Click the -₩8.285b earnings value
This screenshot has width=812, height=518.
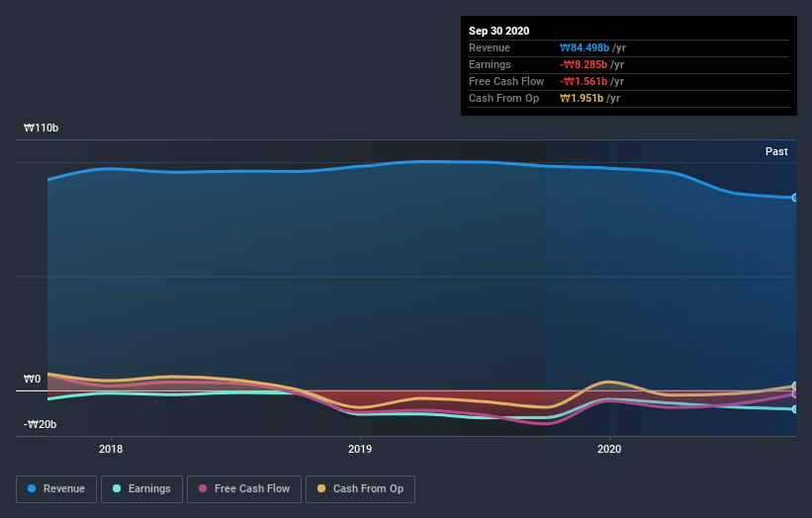tap(584, 64)
